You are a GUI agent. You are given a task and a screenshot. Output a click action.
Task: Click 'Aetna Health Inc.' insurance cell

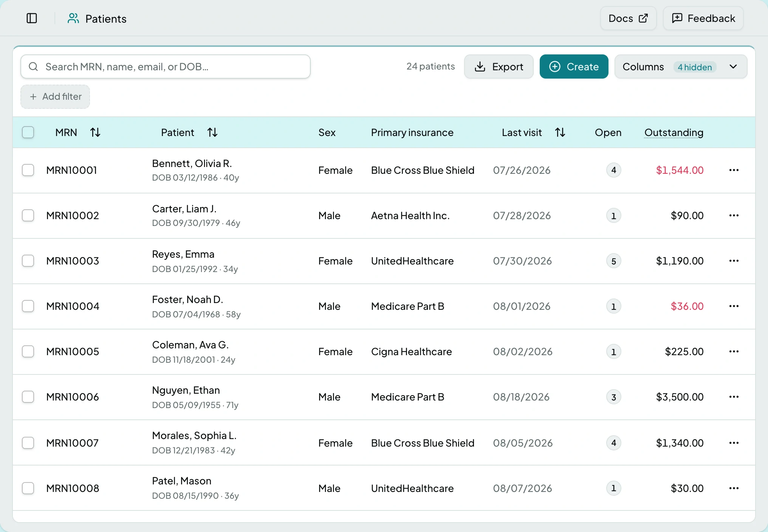[410, 215]
